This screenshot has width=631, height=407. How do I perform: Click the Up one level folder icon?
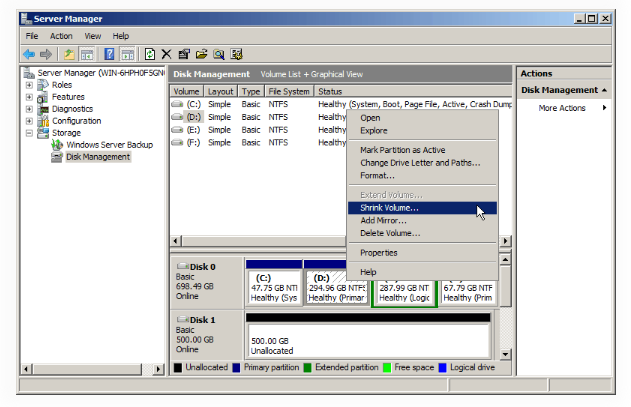click(x=68, y=54)
